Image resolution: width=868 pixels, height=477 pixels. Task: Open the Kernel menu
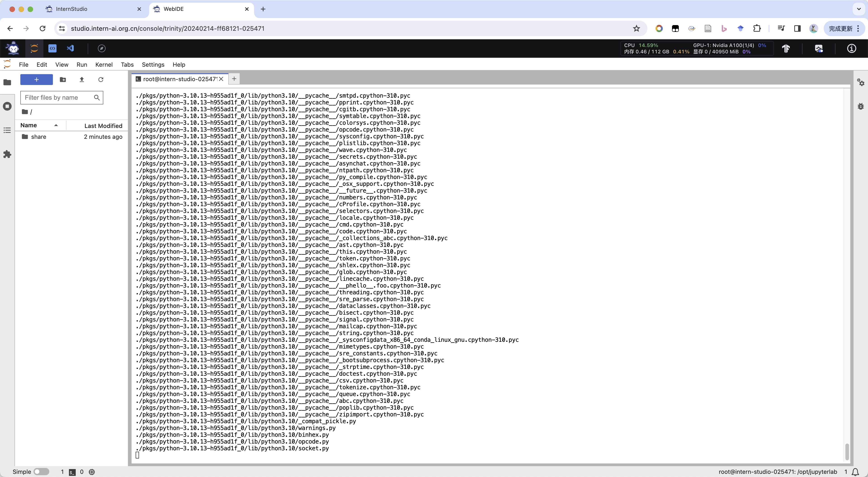pos(104,64)
